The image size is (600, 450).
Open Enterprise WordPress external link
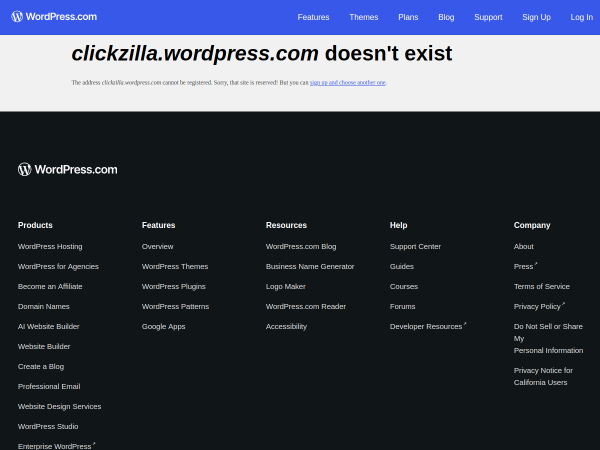56,446
